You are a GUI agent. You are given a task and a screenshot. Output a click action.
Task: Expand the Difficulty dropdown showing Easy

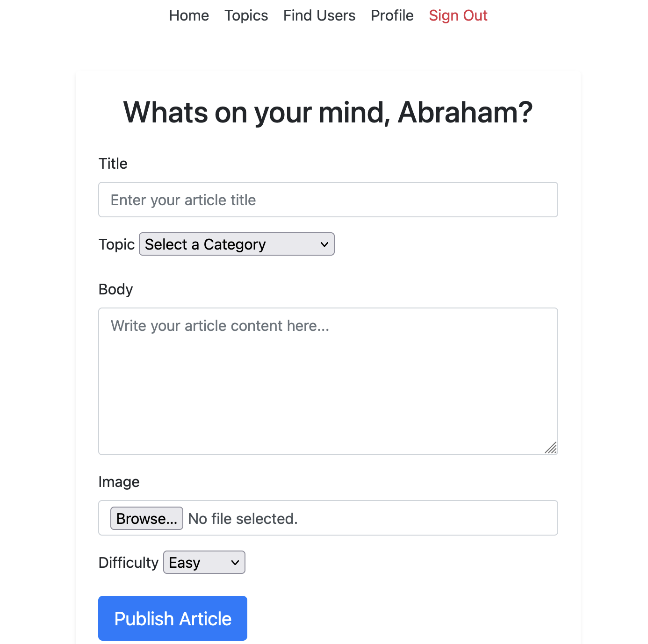point(204,562)
